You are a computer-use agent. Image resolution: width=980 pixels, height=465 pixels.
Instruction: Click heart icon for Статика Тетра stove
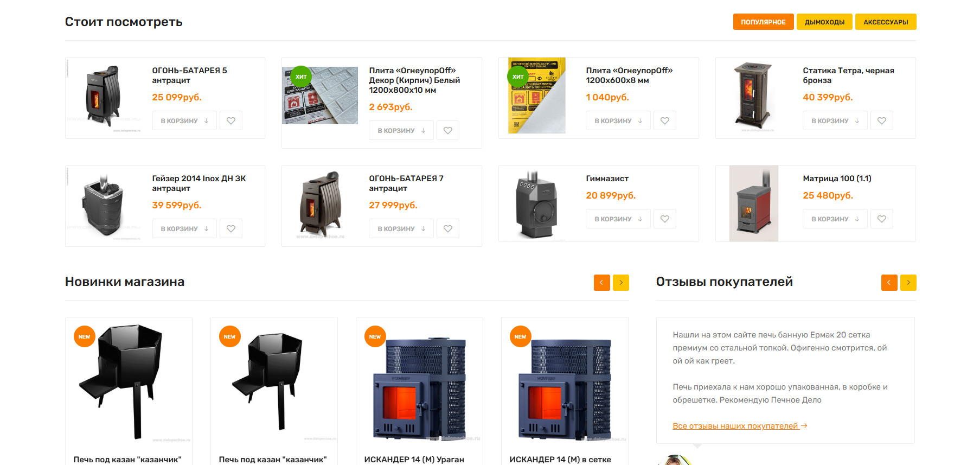click(x=882, y=120)
